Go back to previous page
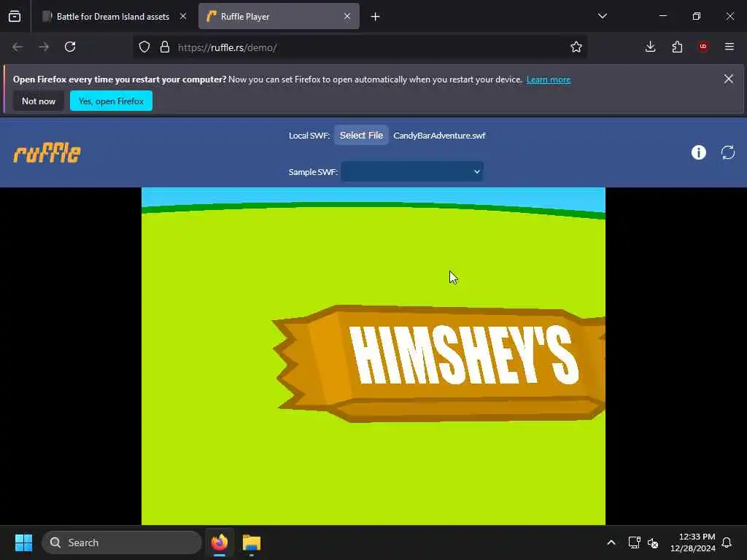Viewport: 747px width, 560px height. click(18, 47)
